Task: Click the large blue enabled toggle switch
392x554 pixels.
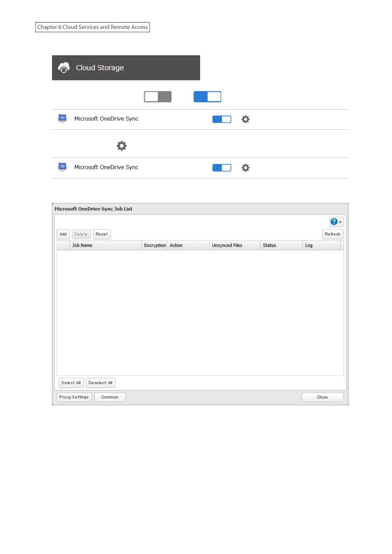Action: (x=207, y=97)
